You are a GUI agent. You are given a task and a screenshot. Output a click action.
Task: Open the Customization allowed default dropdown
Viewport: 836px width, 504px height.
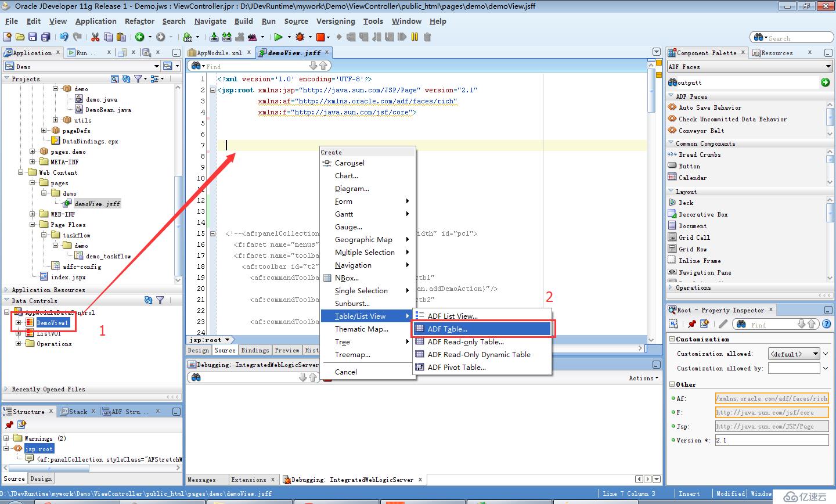point(794,354)
